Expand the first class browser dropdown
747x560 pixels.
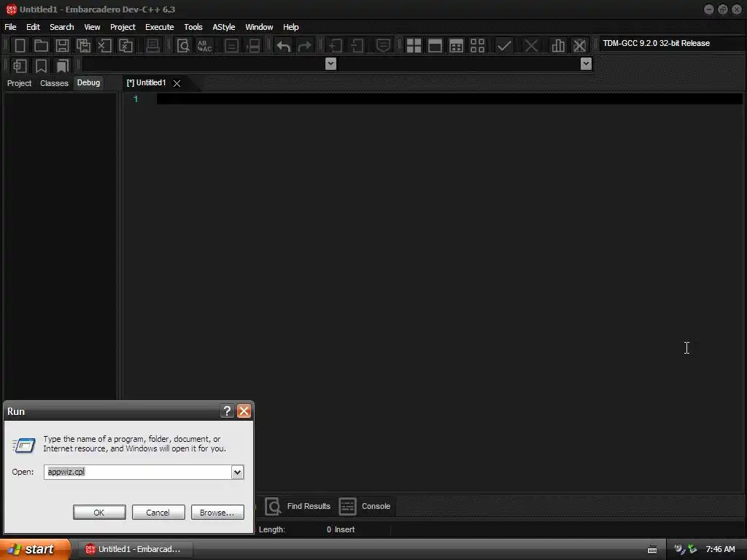pos(330,64)
